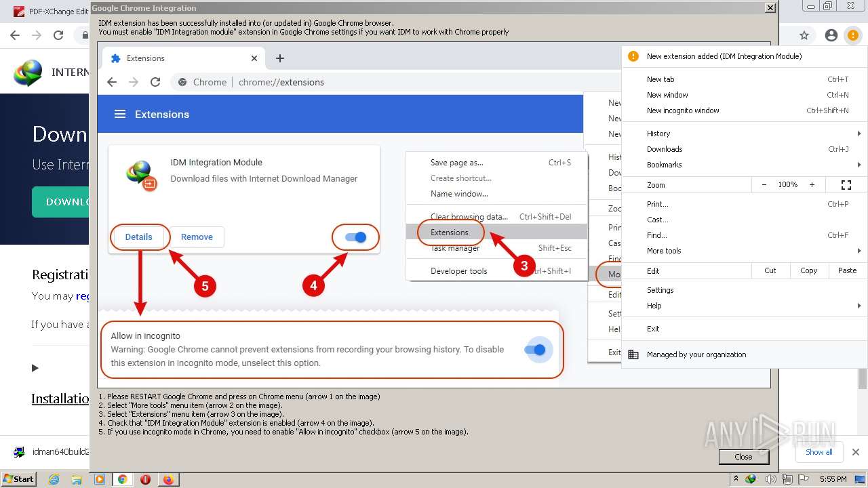This screenshot has width=868, height=488.
Task: Click Show all in the download bar
Action: pyautogui.click(x=818, y=452)
